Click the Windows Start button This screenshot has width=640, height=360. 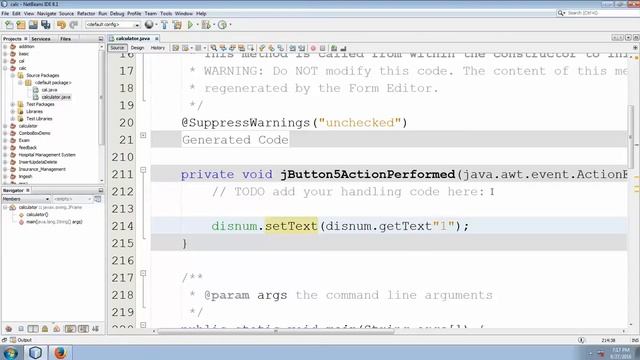click(x=11, y=353)
